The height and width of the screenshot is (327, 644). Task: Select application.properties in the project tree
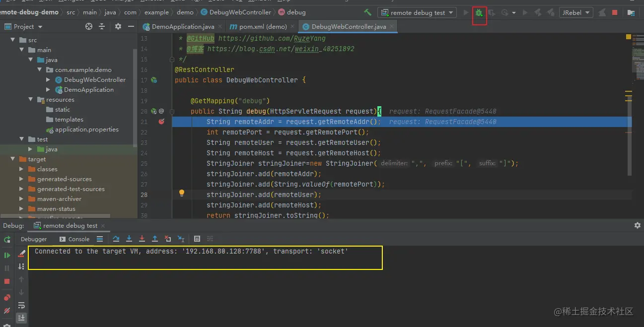(82, 129)
